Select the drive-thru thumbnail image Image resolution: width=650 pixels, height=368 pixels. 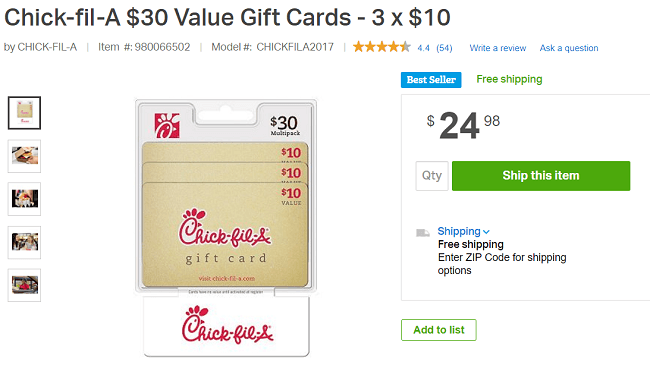coord(24,285)
